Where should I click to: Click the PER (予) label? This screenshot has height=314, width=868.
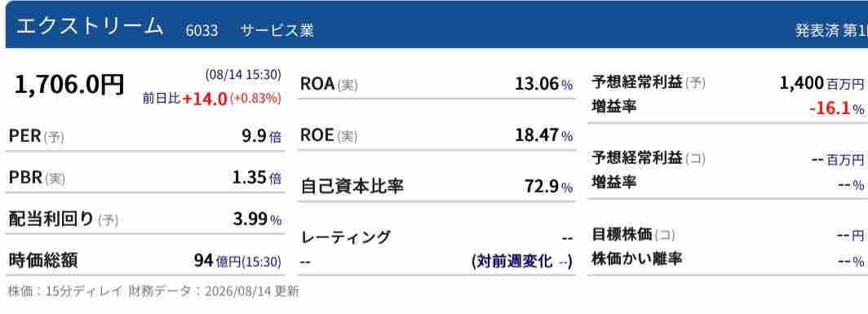point(37,136)
